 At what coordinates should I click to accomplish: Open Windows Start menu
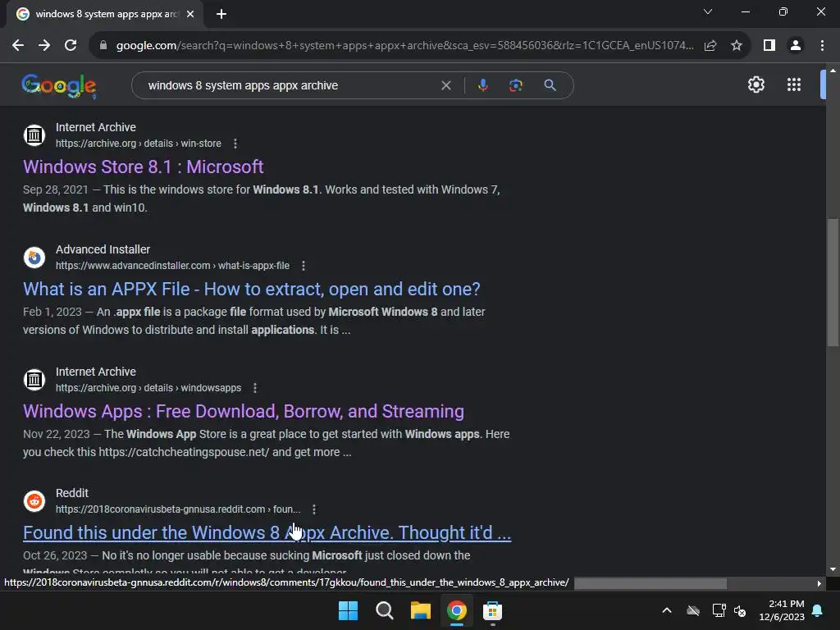coord(348,610)
